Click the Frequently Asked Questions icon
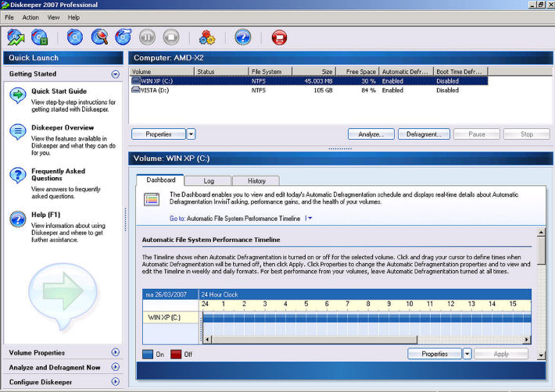Viewport: 555px width, 392px height. click(18, 175)
